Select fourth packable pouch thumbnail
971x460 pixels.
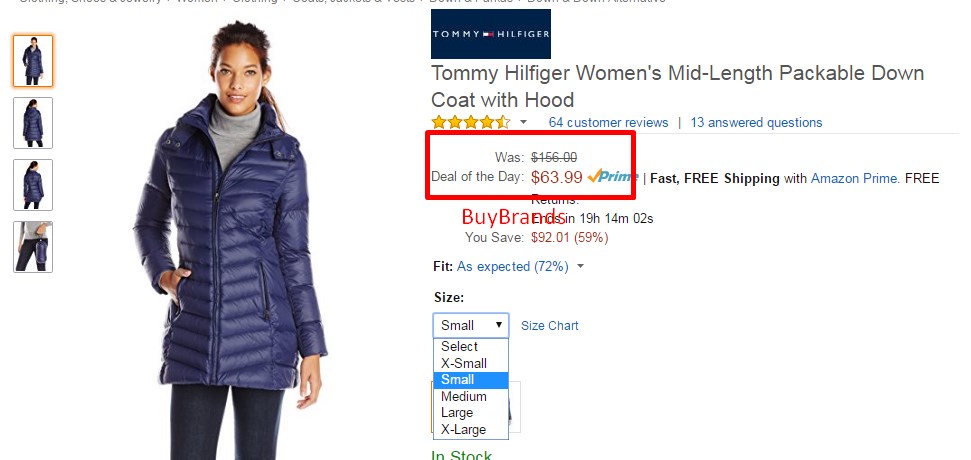coord(33,246)
